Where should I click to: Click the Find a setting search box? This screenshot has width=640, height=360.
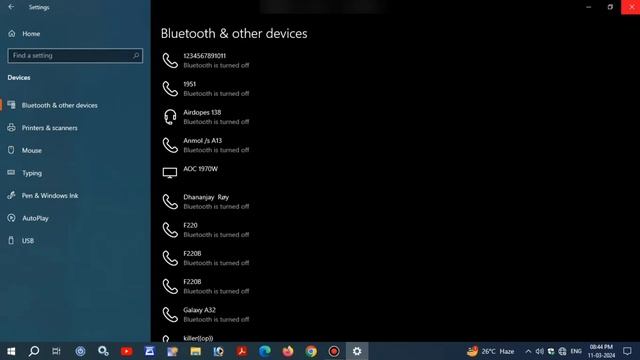coord(75,56)
